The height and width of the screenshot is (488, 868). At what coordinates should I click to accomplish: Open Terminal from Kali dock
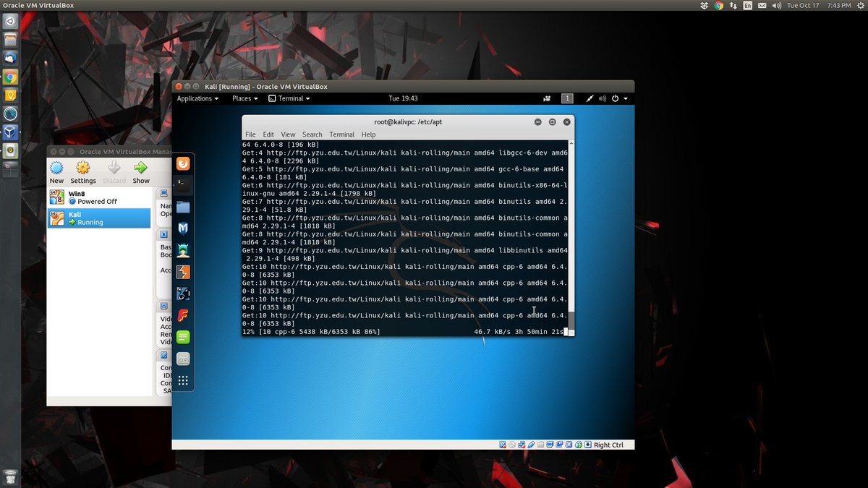click(x=183, y=185)
